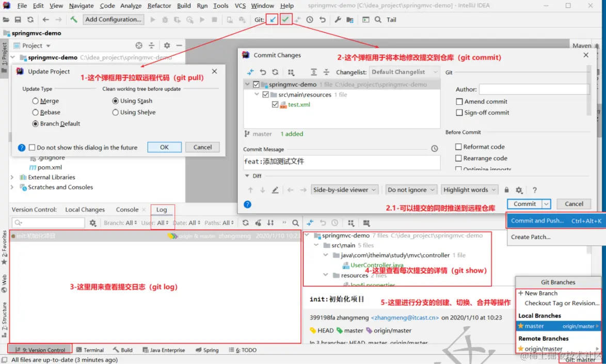Open Git show history clock icon
The height and width of the screenshot is (364, 606).
coord(310,19)
